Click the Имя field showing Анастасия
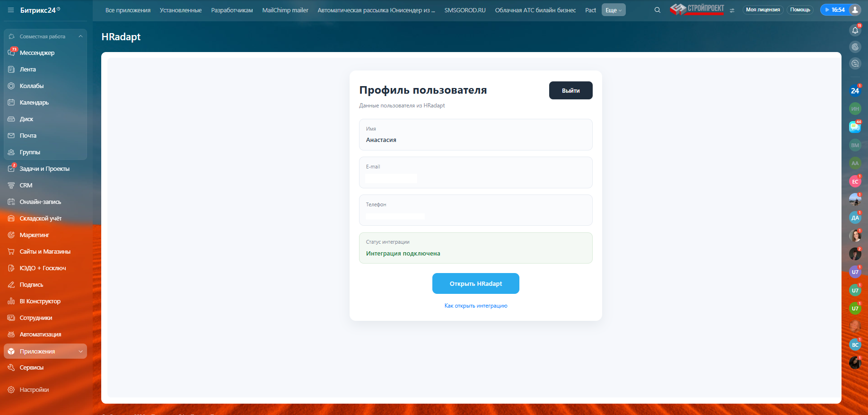Screen dimensions: 868x415 (x=475, y=134)
